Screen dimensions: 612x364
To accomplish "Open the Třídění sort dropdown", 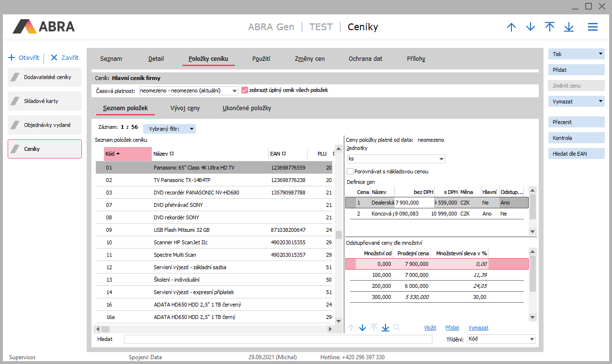I will click(532, 339).
